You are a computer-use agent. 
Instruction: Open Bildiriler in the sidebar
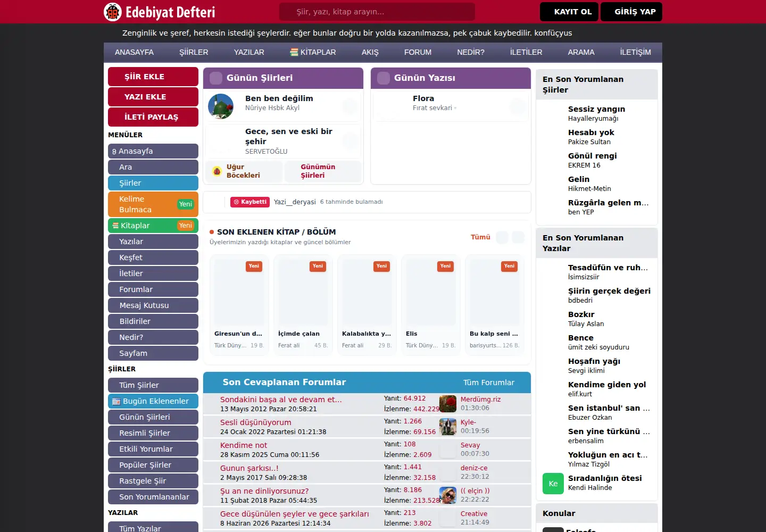(153, 321)
